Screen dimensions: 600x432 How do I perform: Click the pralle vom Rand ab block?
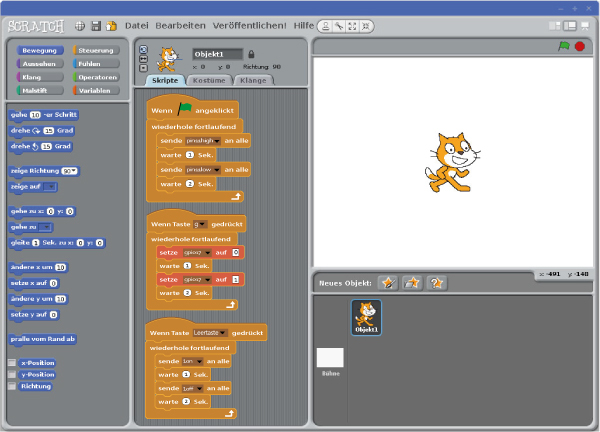click(x=42, y=339)
